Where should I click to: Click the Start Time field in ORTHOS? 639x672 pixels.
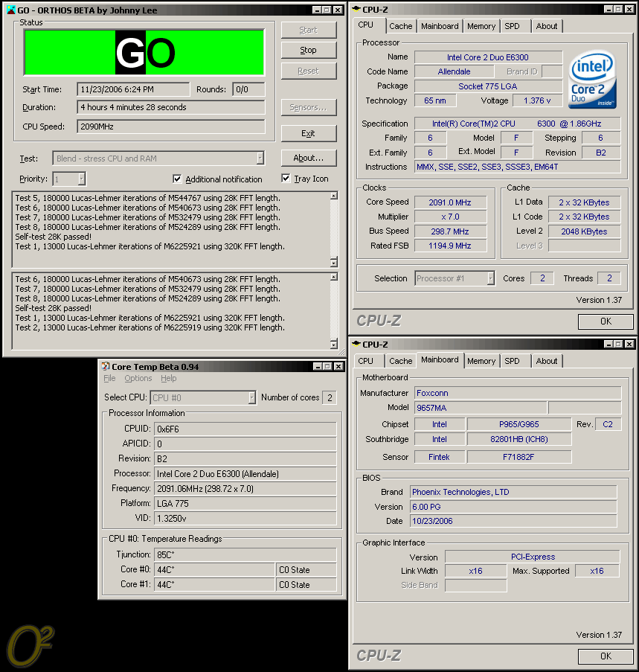(133, 89)
